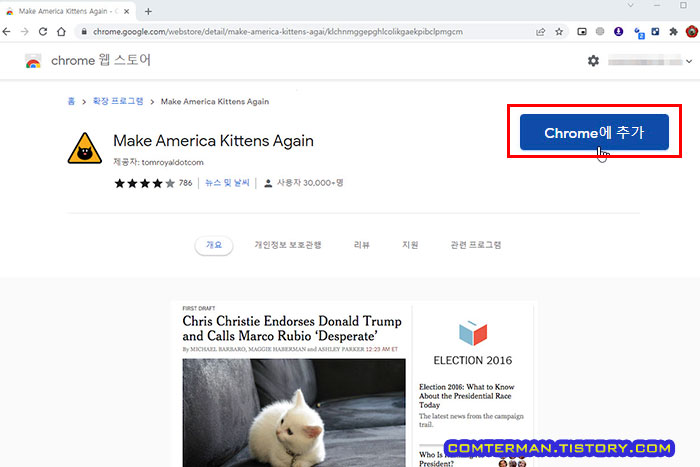700x467 pixels.
Task: Click the 제공자: tomroyaldotcom text
Action: tap(158, 163)
